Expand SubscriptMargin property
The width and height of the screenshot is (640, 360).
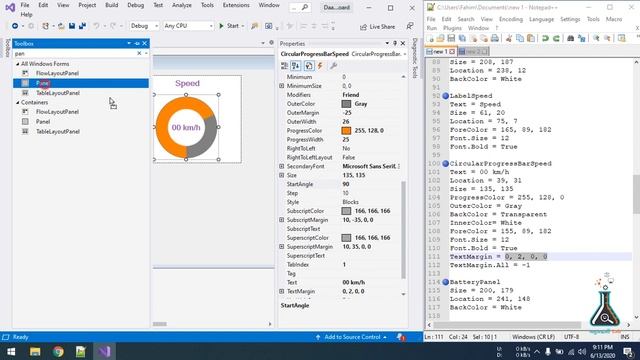point(282,220)
